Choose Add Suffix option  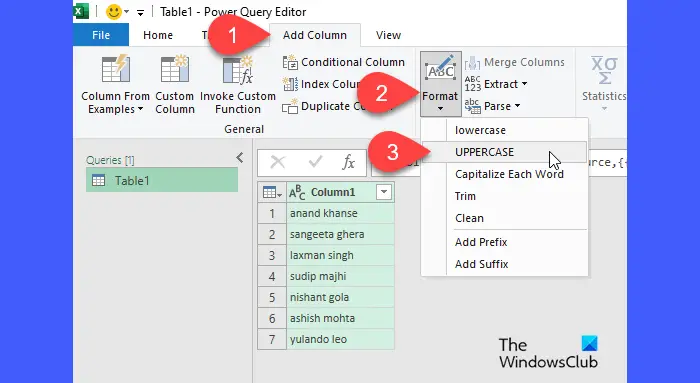pos(504,264)
